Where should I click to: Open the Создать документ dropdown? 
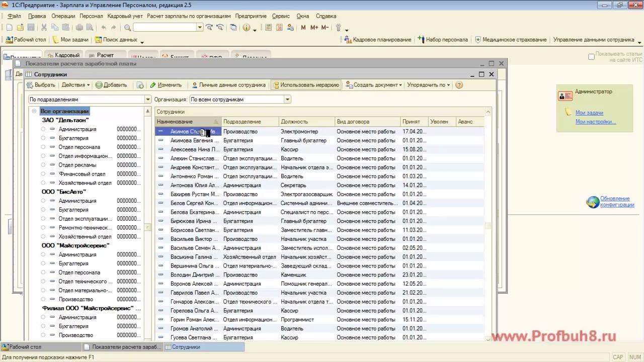point(374,85)
